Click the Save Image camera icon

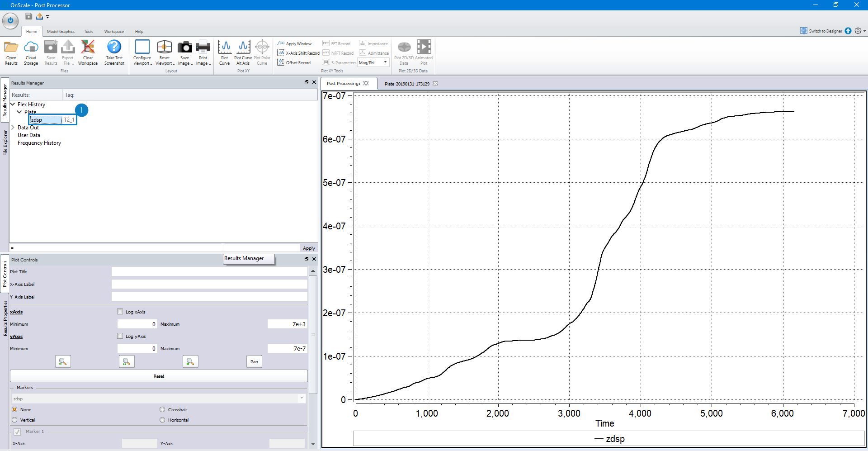point(184,47)
